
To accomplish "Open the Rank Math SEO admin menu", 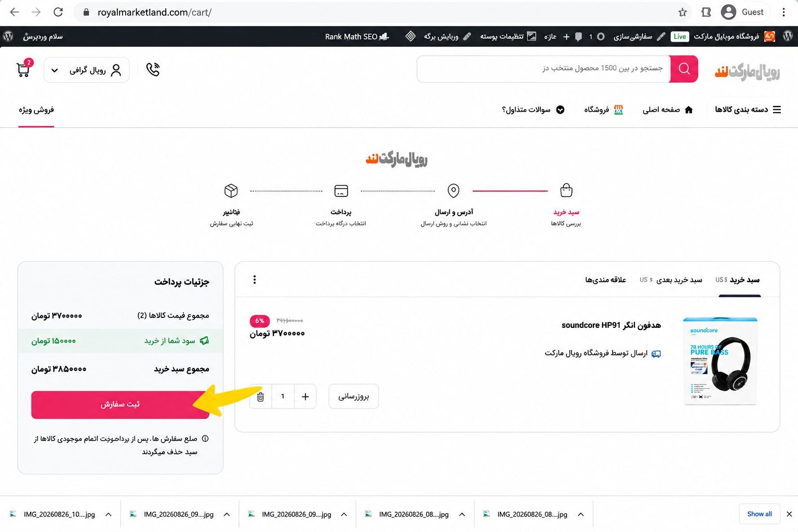I will [357, 36].
